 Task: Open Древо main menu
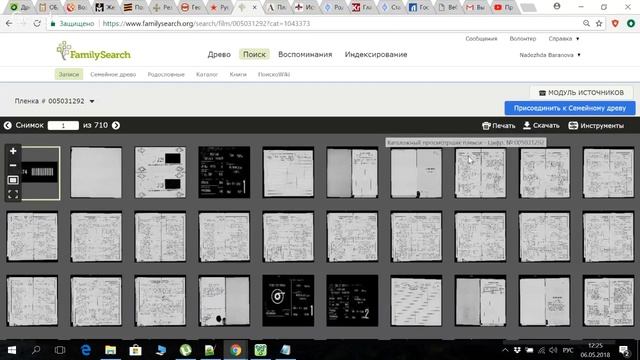[219, 54]
